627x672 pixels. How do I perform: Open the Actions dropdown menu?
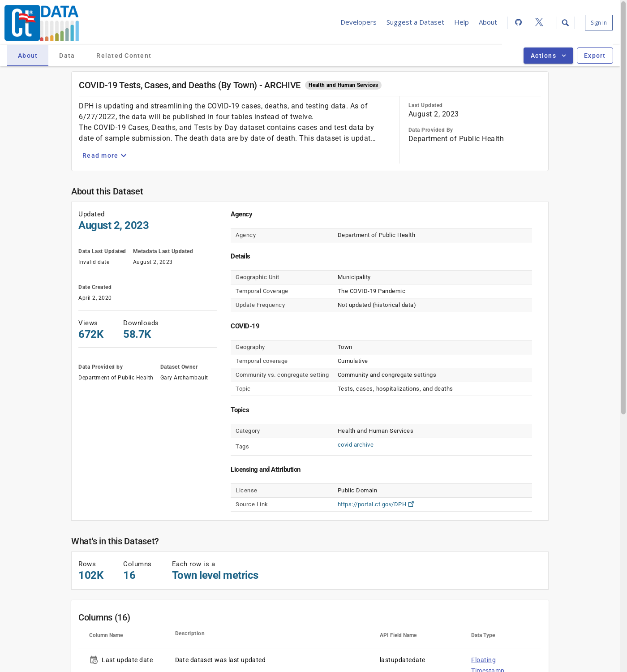[x=548, y=56]
